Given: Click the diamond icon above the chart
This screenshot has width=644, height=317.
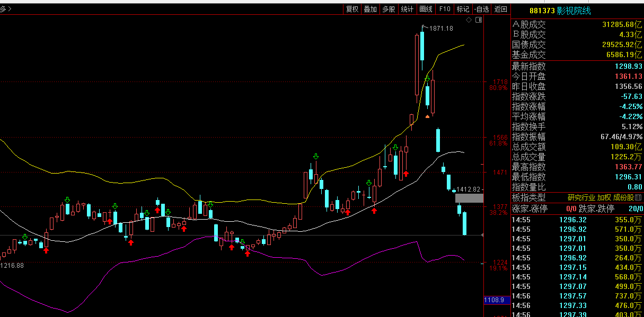Looking at the screenshot, I should point(468,20).
